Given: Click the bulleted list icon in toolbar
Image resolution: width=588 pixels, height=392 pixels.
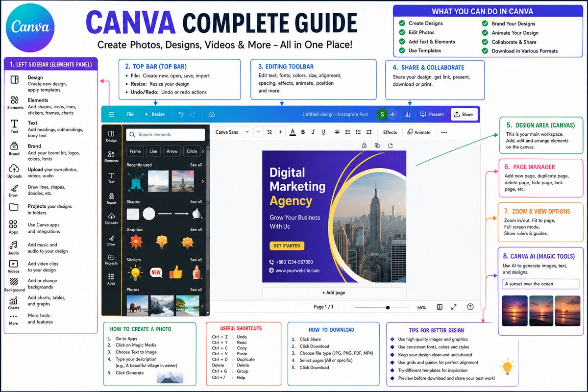Looking at the screenshot, I should tap(348, 132).
